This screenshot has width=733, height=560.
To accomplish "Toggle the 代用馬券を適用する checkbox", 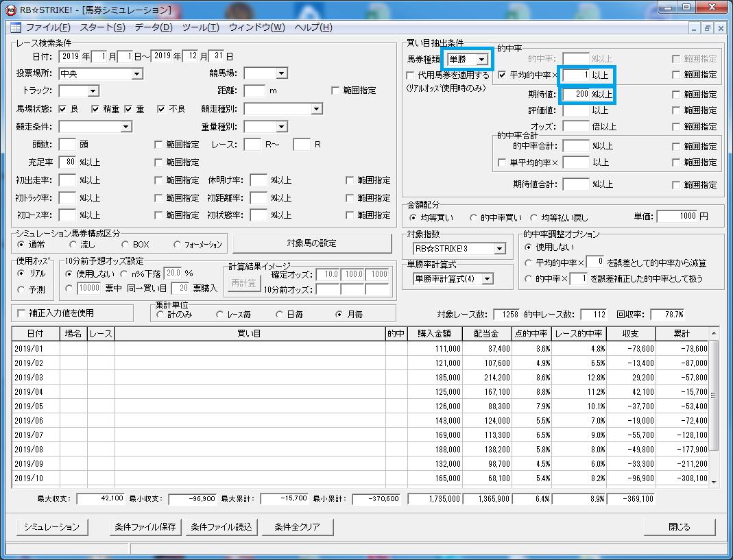I will click(411, 75).
